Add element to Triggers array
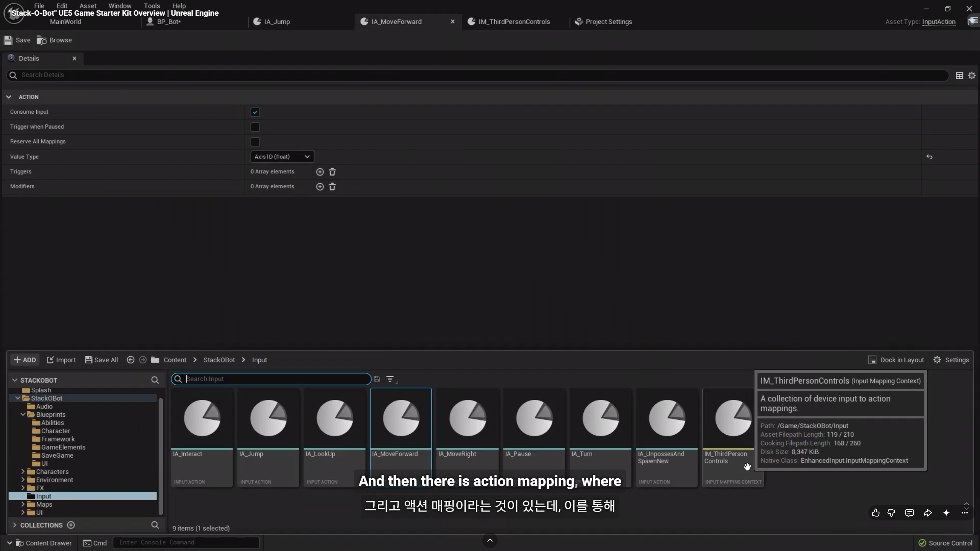980x551 pixels. [320, 172]
